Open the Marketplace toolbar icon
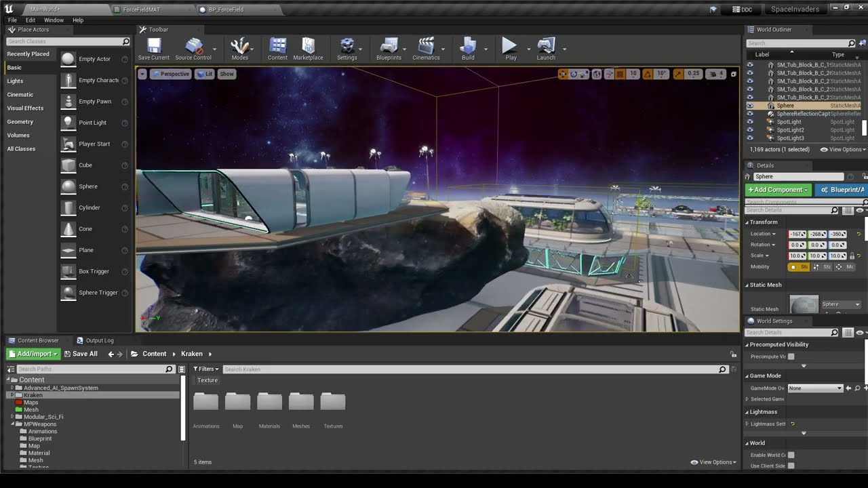The image size is (868, 488). coord(308,47)
